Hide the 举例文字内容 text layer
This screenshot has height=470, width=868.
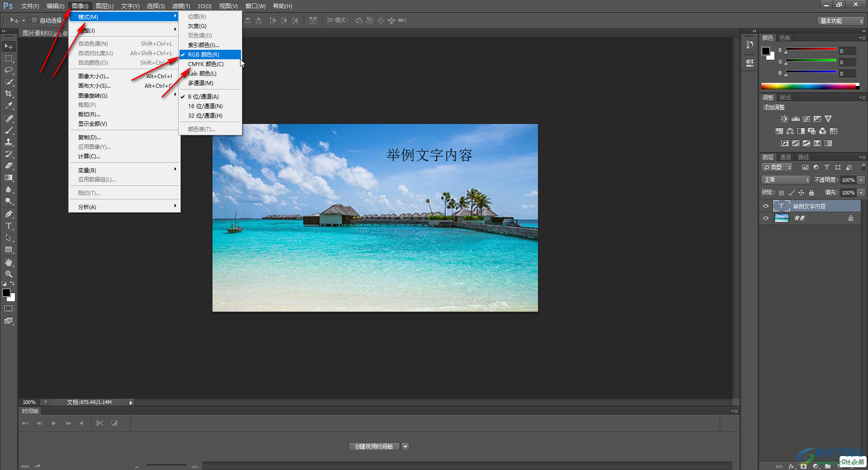pos(766,206)
